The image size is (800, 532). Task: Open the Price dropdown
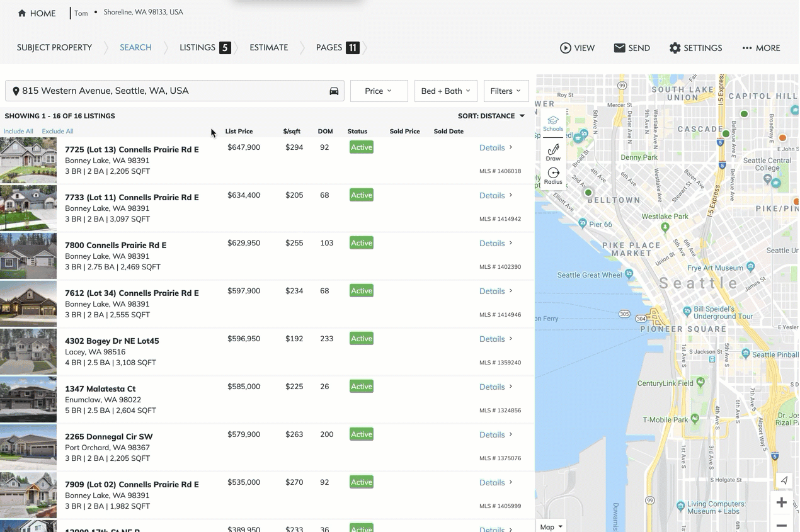379,91
